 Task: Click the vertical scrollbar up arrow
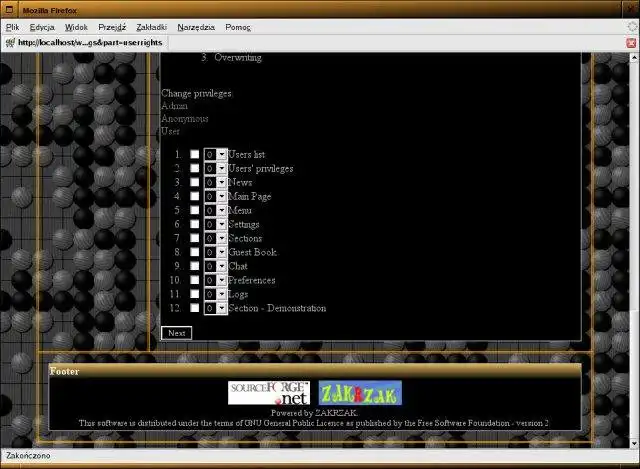(634, 58)
